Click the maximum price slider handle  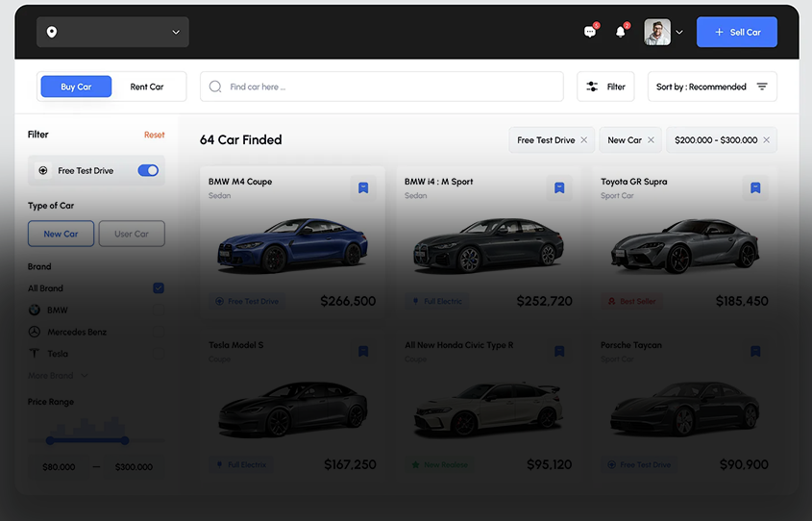tap(125, 440)
